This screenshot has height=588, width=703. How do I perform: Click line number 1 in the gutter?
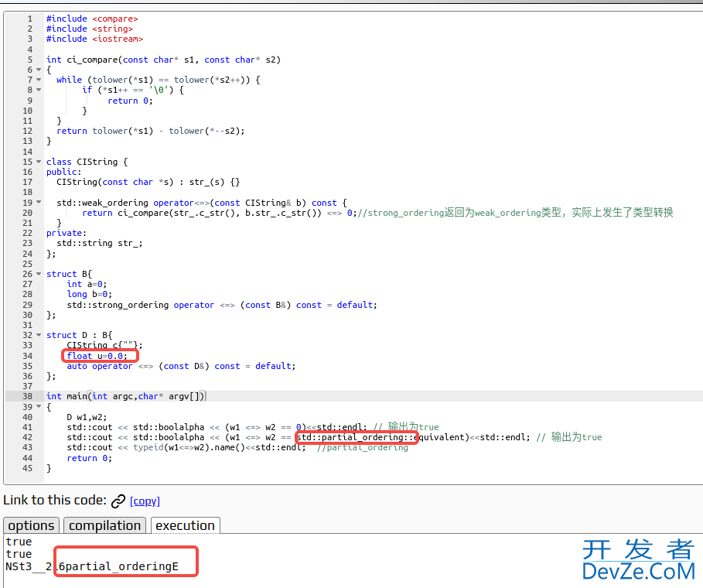(x=30, y=19)
